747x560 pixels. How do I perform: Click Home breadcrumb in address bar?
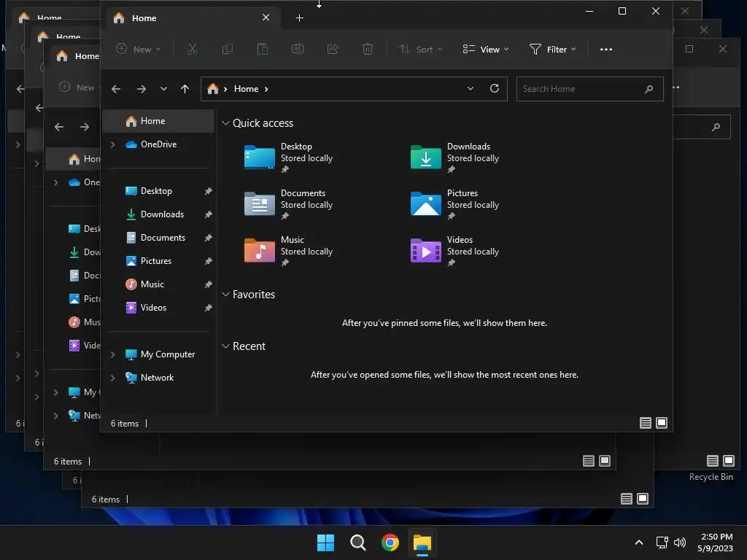coord(246,89)
